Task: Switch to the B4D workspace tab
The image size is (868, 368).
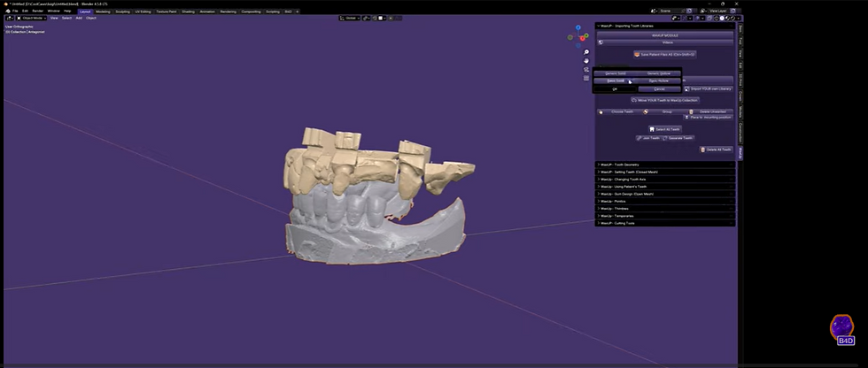Action: (289, 11)
